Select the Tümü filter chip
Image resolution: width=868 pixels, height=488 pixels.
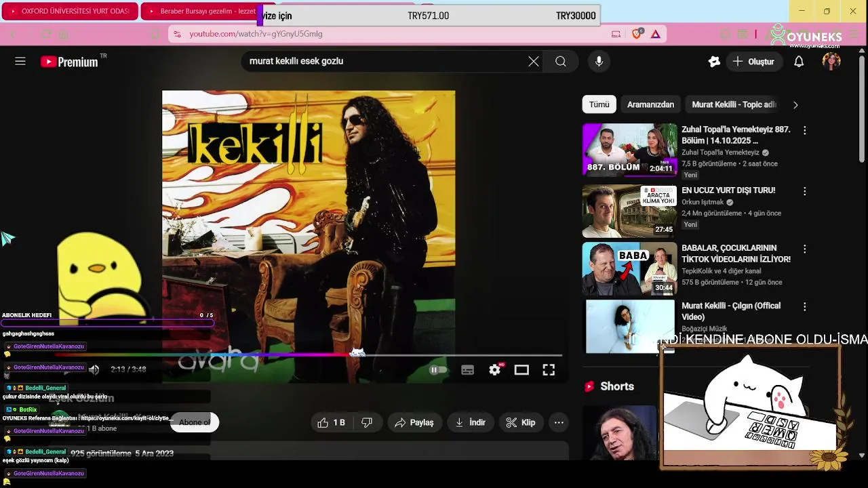coord(599,104)
